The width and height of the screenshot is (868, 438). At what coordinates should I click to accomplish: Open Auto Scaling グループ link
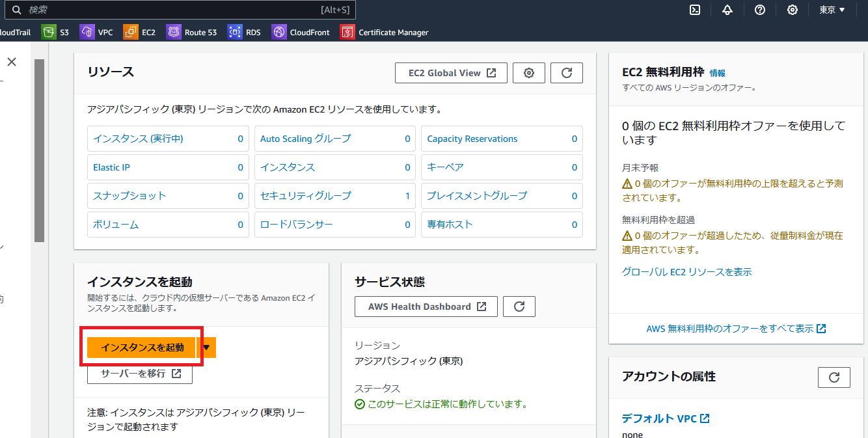(x=305, y=139)
